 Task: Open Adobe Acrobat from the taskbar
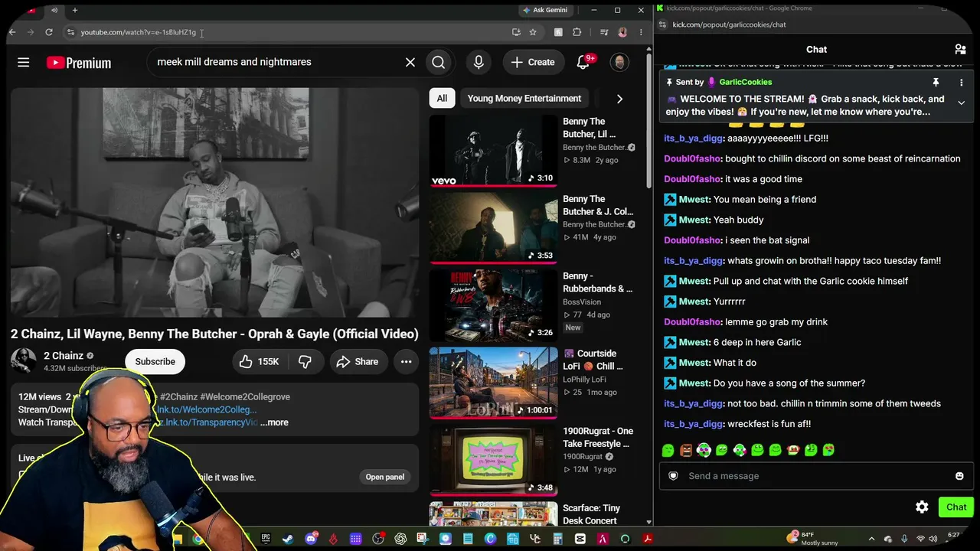[x=648, y=539]
